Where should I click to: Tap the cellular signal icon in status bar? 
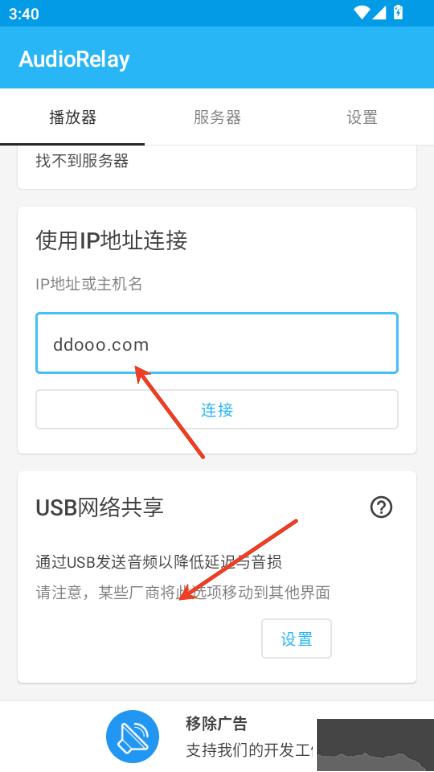tap(379, 13)
